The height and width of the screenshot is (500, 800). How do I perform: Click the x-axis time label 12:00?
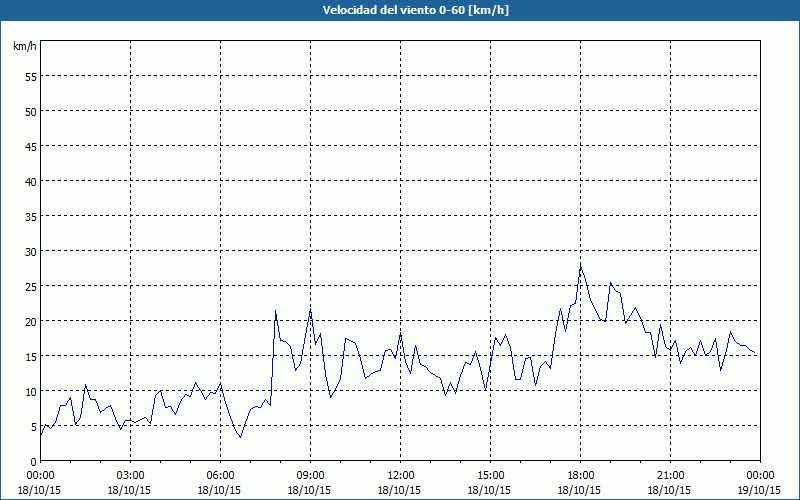[x=401, y=476]
